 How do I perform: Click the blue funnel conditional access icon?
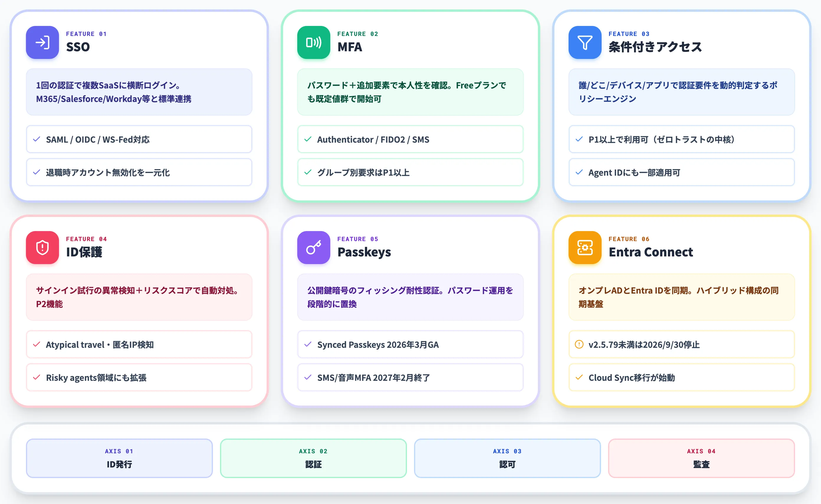click(x=585, y=42)
